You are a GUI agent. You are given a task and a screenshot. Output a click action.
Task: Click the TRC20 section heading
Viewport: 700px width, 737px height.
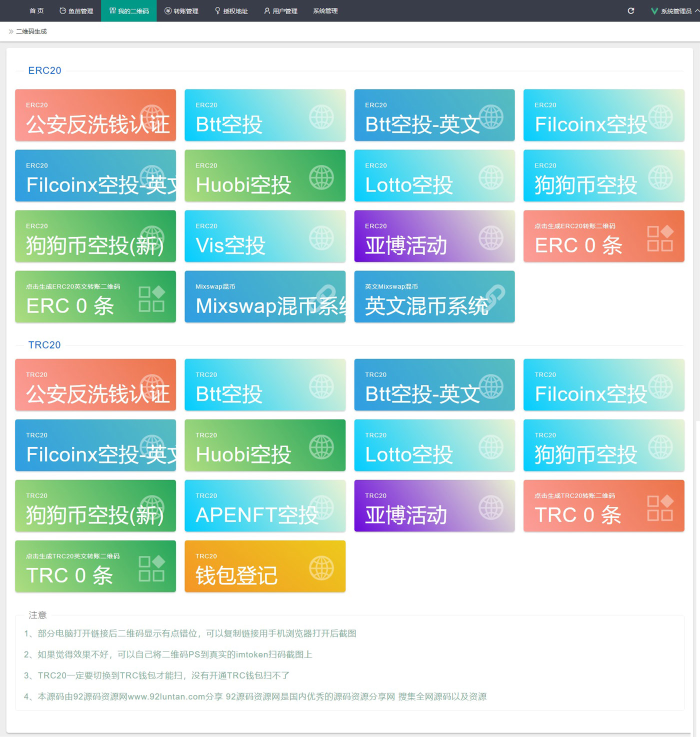(x=44, y=345)
